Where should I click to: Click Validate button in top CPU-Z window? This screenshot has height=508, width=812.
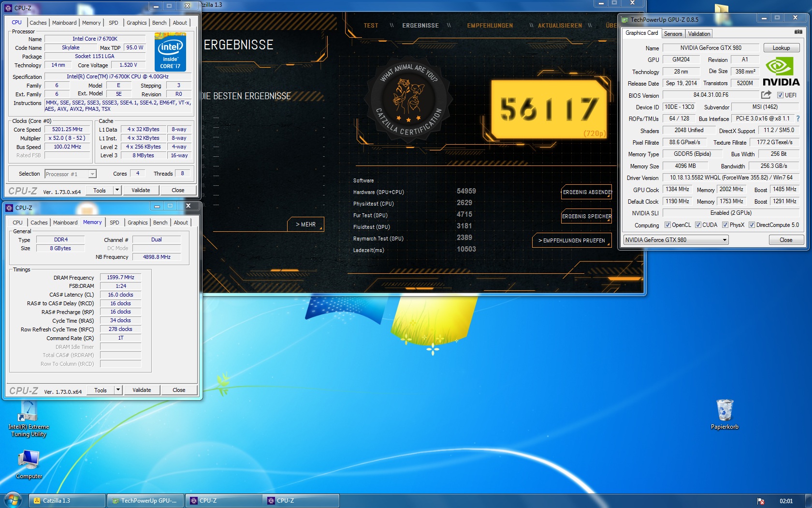pos(141,190)
